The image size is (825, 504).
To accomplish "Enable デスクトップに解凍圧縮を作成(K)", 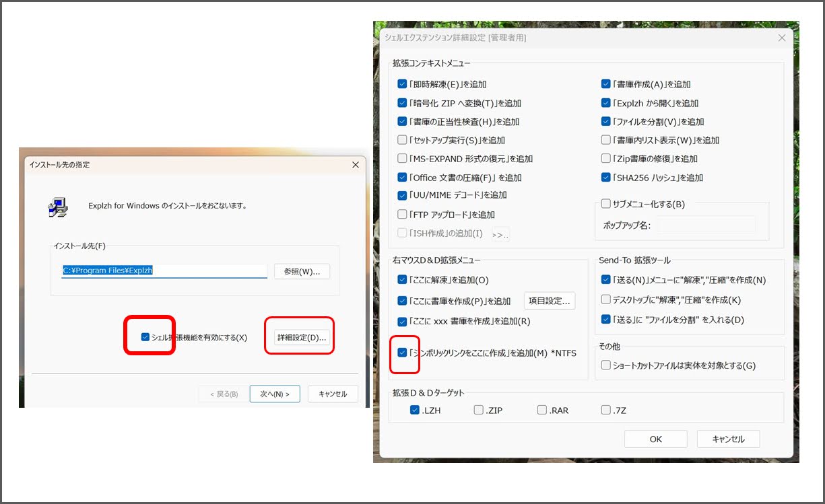I will [605, 299].
